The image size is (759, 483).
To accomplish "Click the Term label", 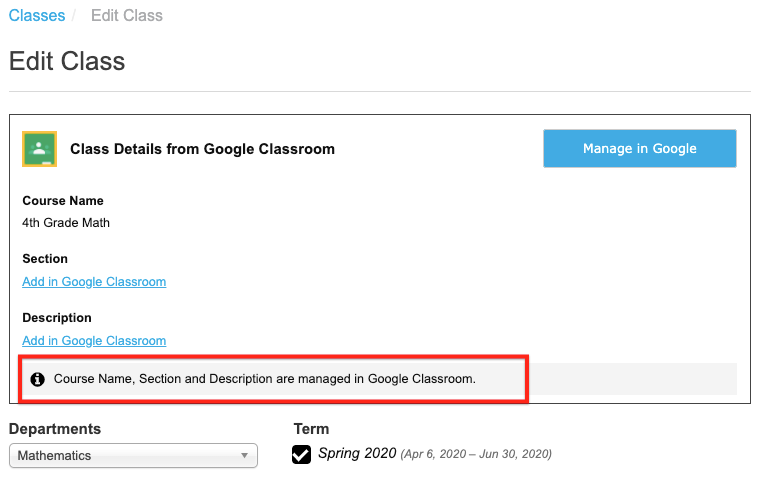I will [312, 429].
